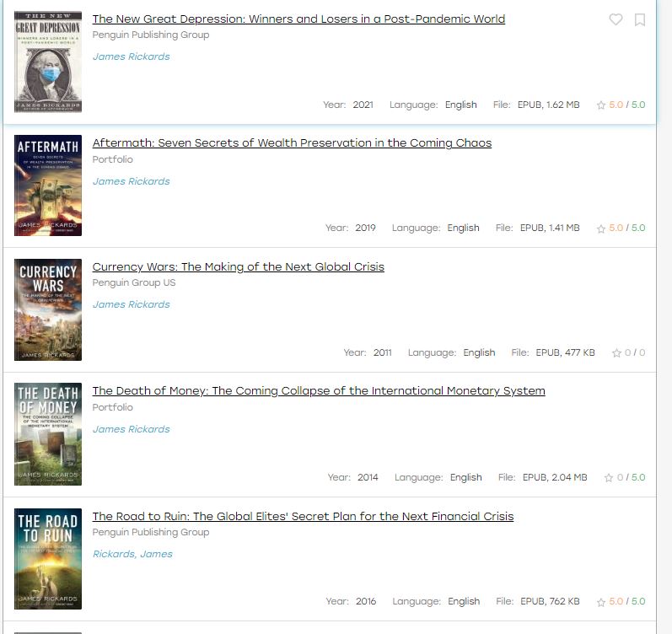This screenshot has height=634, width=672.
Task: Click the rating star for The Road to Ruin
Action: [601, 602]
